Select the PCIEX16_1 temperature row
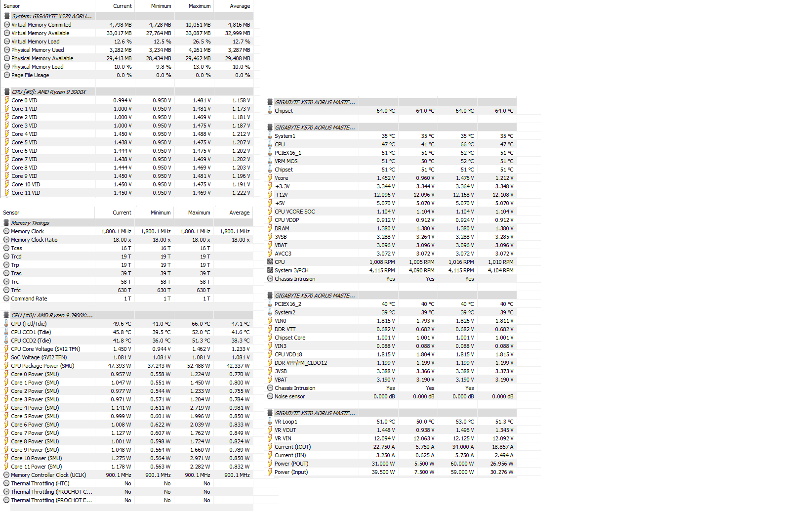Screen dimensions: 812x515 coord(392,153)
